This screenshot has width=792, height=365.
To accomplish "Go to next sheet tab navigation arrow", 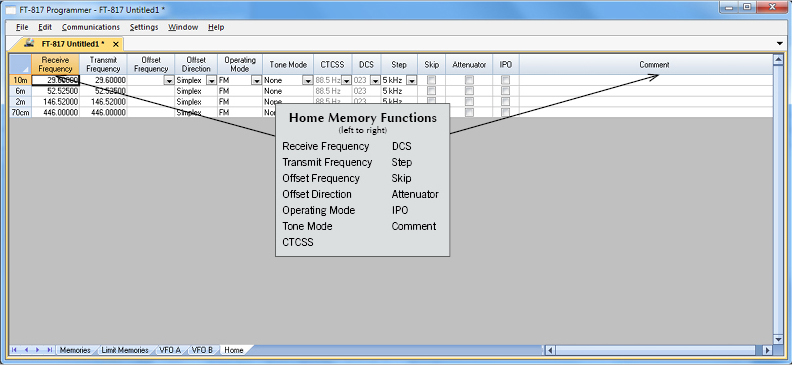I will point(37,350).
